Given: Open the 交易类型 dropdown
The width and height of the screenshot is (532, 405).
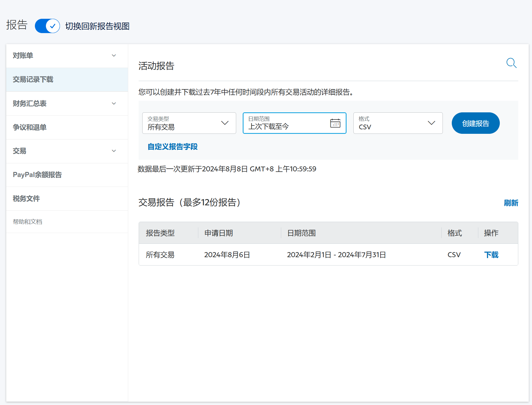Looking at the screenshot, I should [189, 123].
